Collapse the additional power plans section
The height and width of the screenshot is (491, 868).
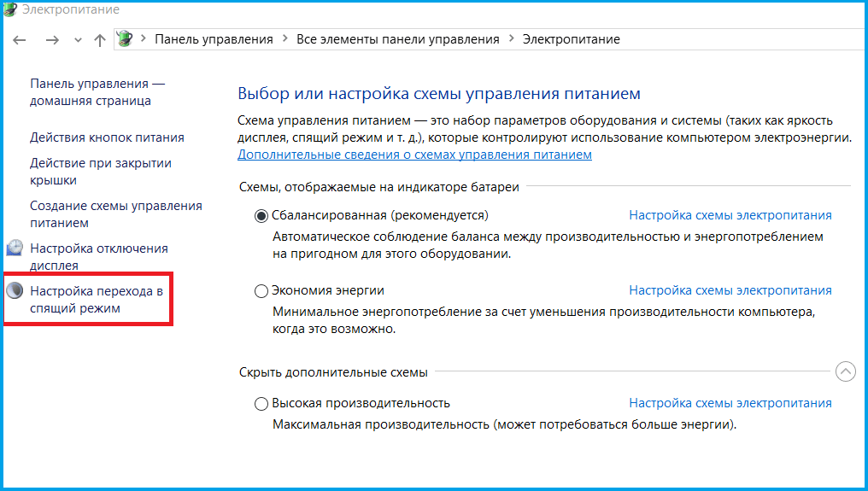pos(845,371)
